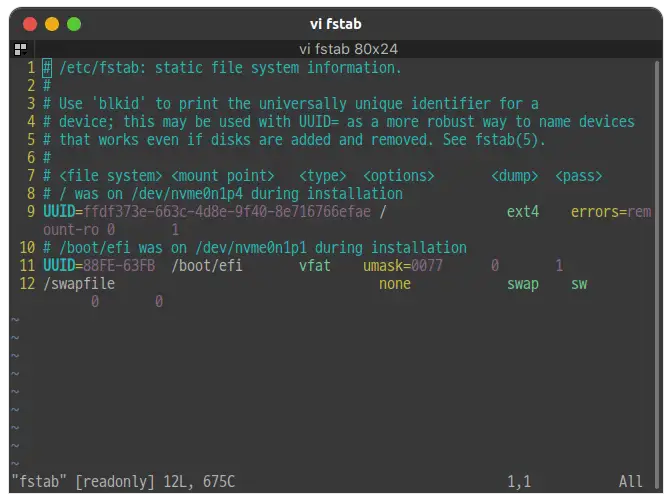Minimize the vi fstab window

click(x=52, y=24)
